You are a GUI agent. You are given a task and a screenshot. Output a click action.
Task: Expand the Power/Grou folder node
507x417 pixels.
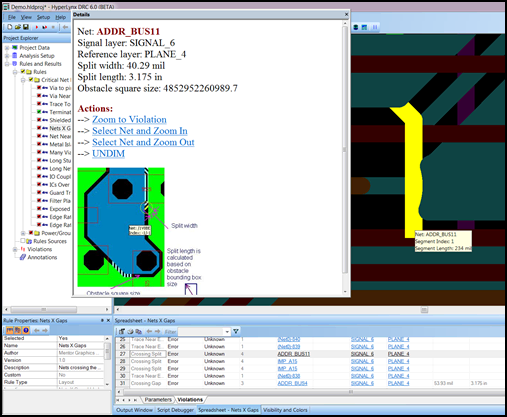tap(23, 233)
